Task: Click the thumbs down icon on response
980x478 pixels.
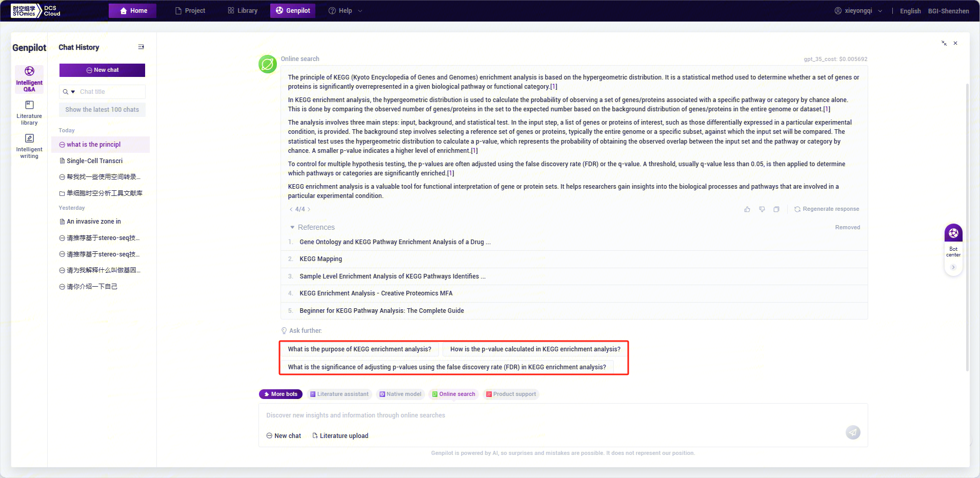Action: click(x=762, y=209)
